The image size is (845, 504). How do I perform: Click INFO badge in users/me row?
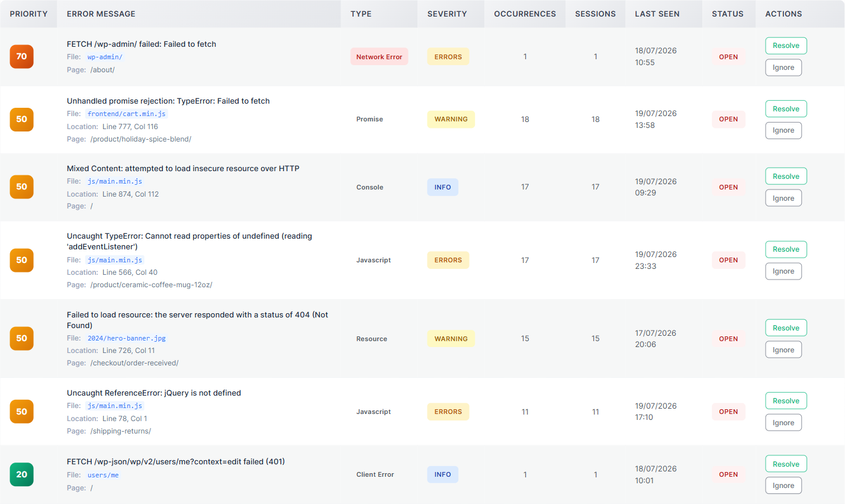[442, 474]
